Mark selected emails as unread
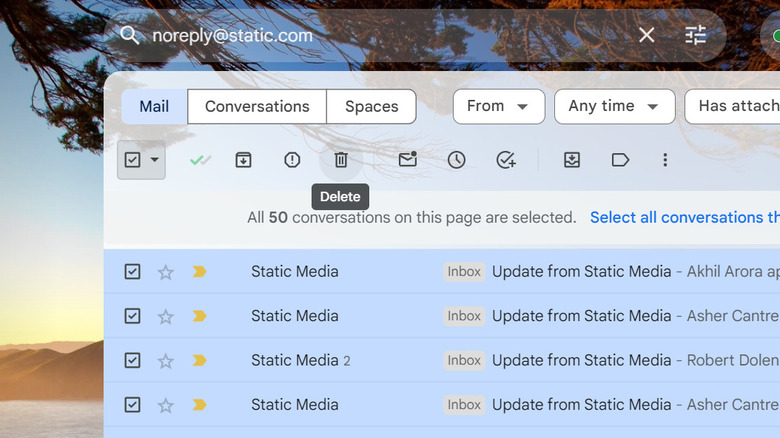The height and width of the screenshot is (438, 780). (407, 160)
